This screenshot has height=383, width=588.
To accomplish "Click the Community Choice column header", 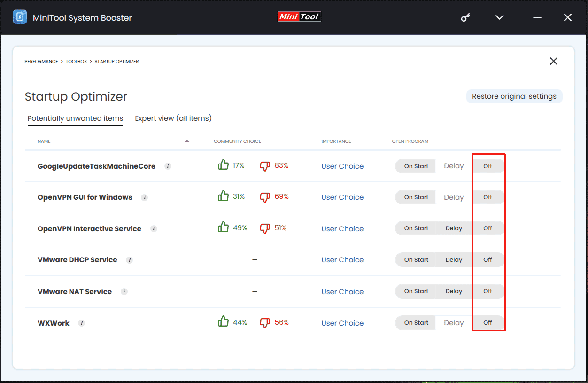I will pos(237,141).
